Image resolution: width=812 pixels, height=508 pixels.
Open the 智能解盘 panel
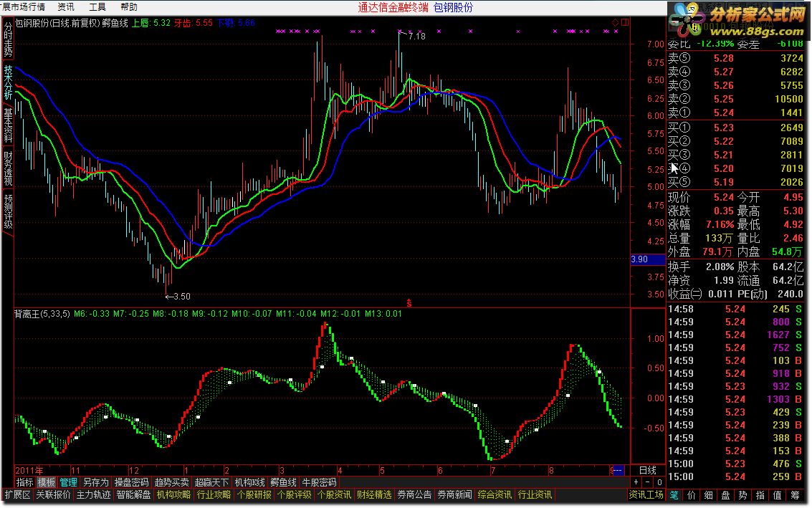(133, 494)
